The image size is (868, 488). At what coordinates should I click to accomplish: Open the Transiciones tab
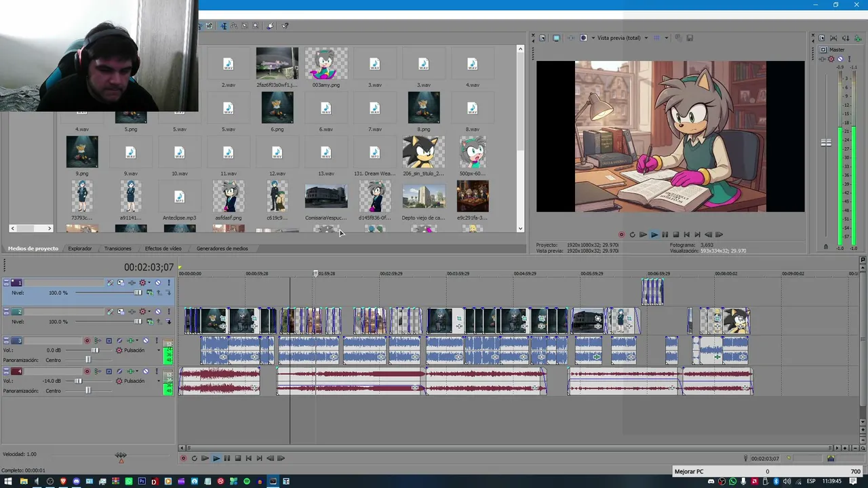[118, 249]
